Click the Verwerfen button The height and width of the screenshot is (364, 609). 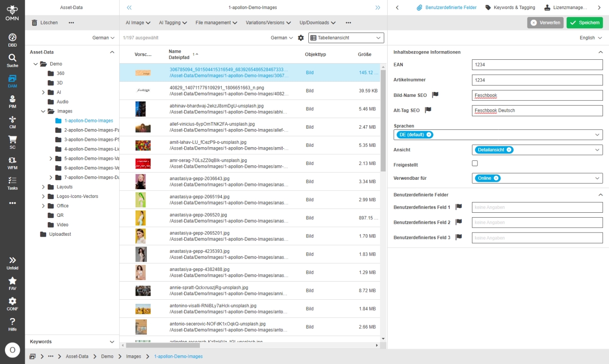(x=545, y=23)
